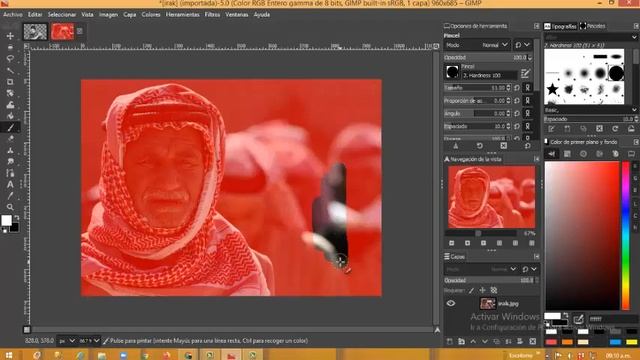Toggle visibility of irak.jpg layer

coord(451,303)
